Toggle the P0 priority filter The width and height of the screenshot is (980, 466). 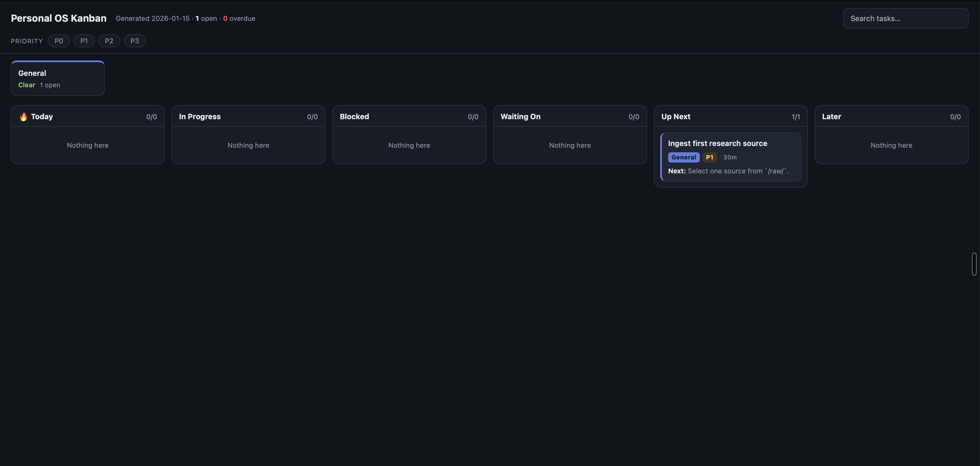59,41
